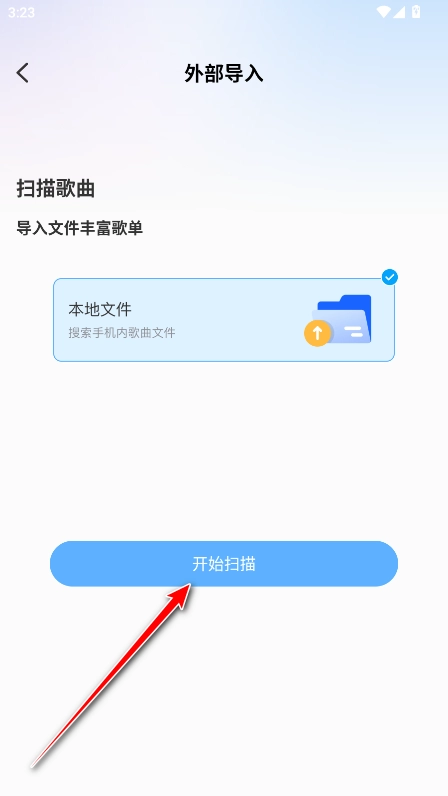This screenshot has height=796, width=448.
Task: Tap the 导入文件丰富歌单 subtitle
Action: 80,228
